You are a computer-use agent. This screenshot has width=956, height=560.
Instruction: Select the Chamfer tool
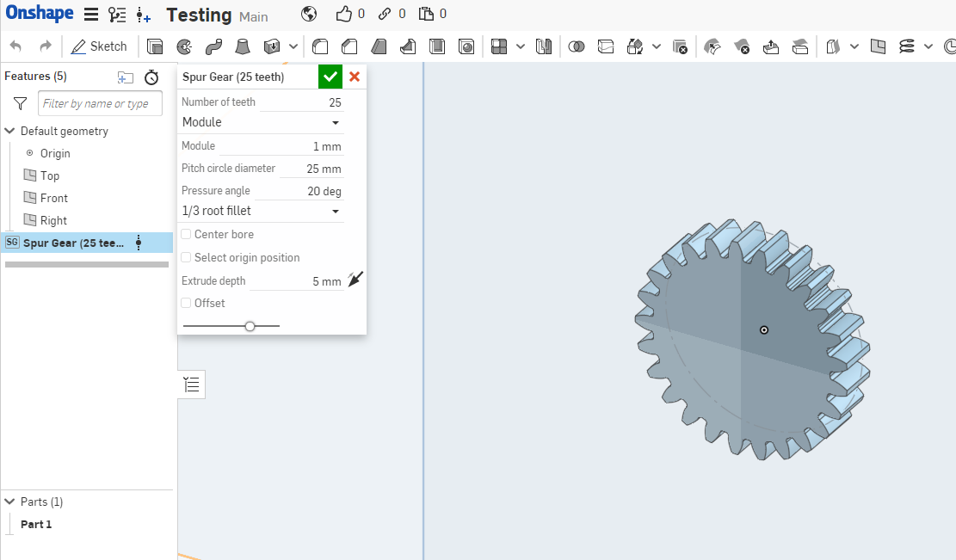point(349,46)
